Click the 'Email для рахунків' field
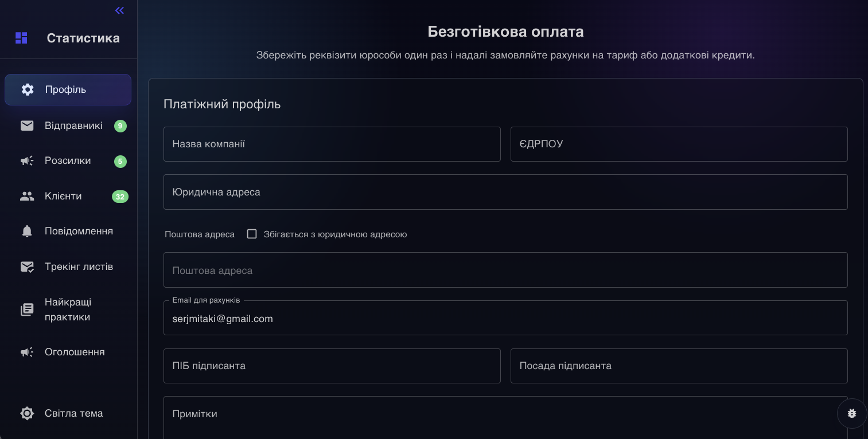 (505, 319)
